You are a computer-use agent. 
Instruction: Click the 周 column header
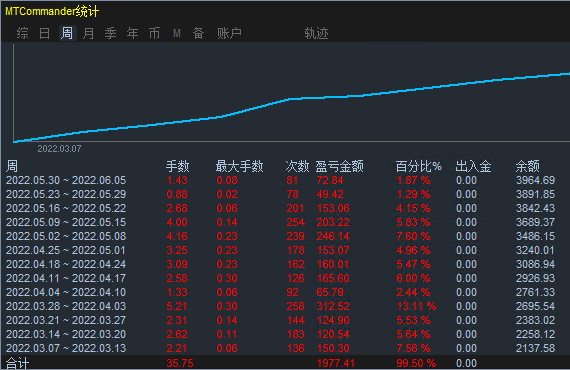pos(12,166)
